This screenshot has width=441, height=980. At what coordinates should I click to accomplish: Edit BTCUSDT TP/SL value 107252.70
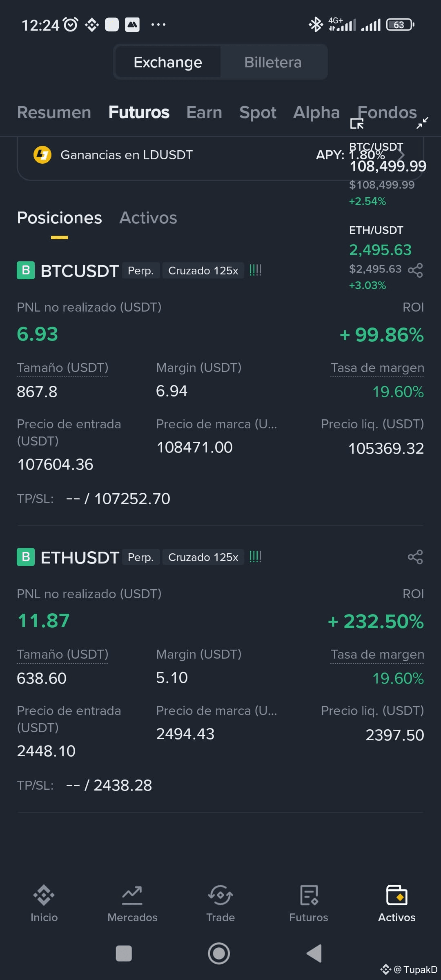132,499
